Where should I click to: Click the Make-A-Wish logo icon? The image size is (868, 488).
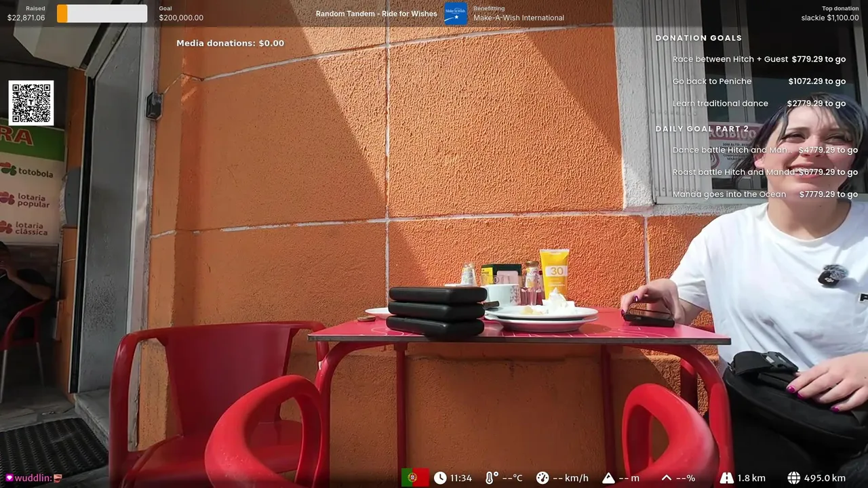(456, 14)
